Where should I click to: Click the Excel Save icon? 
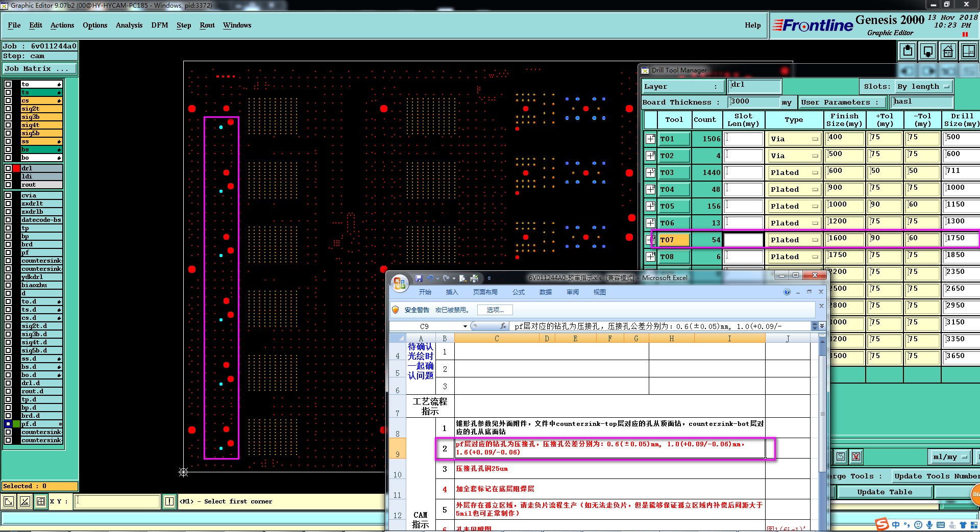click(419, 278)
